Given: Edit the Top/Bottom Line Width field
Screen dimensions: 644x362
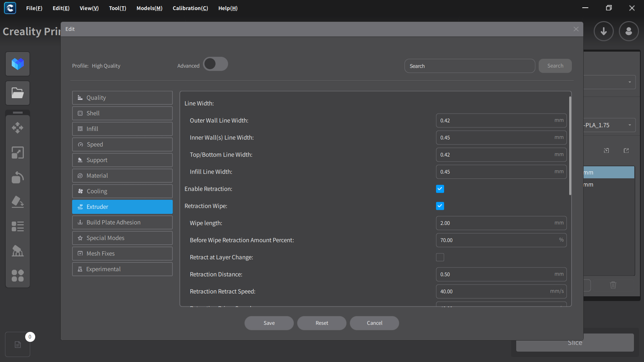Looking at the screenshot, I should point(501,155).
